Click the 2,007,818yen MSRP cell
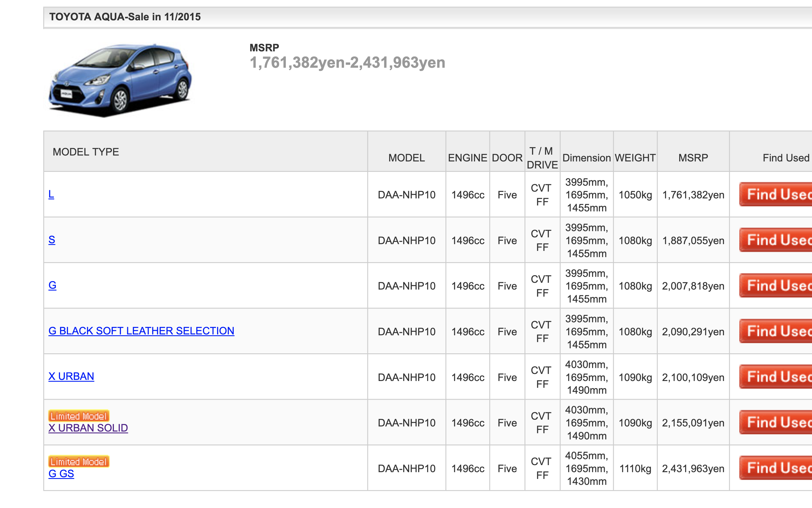812x508 pixels. pos(693,286)
